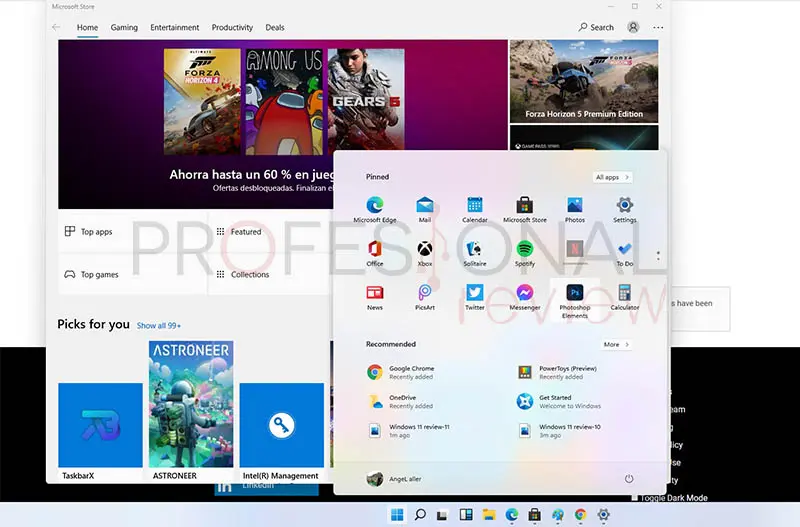This screenshot has width=800, height=527.
Task: Click the Windows Start button on taskbar
Action: [x=397, y=515]
